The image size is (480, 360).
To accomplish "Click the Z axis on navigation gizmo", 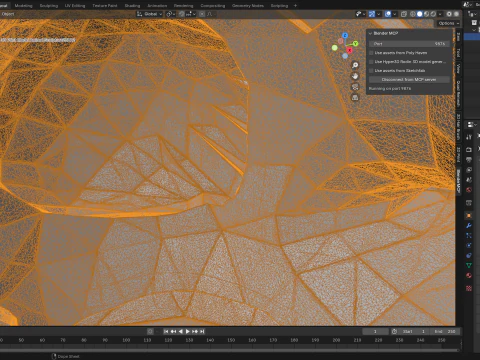I will pyautogui.click(x=345, y=35).
